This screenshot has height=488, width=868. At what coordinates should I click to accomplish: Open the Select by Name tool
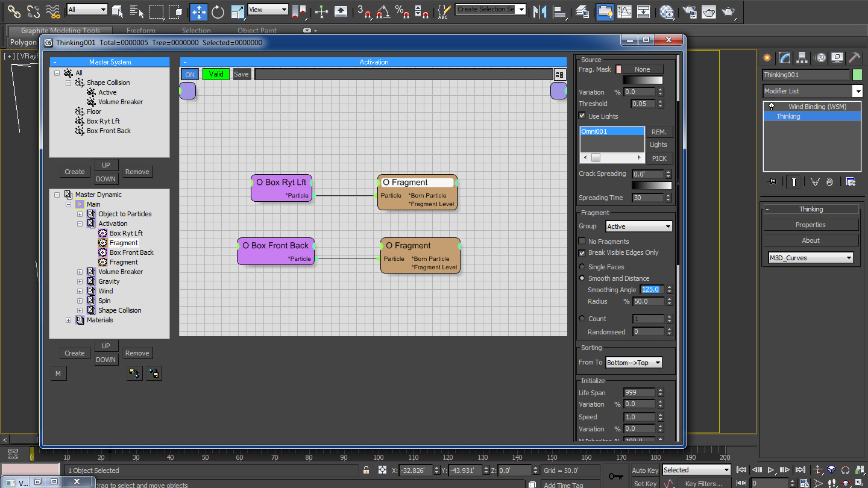(137, 11)
